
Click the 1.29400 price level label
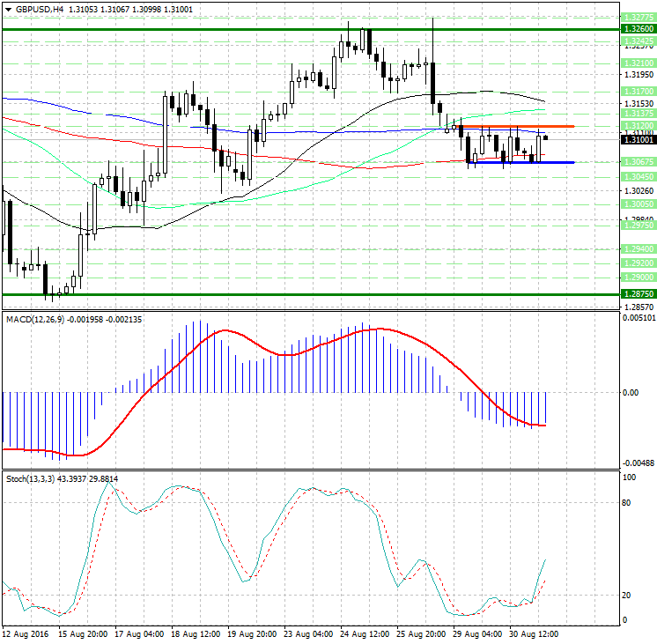click(x=637, y=249)
